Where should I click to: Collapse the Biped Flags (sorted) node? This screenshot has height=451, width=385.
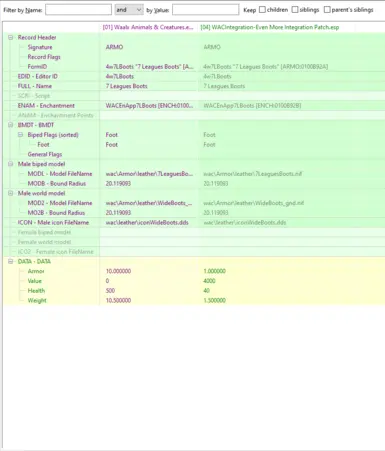[20, 135]
